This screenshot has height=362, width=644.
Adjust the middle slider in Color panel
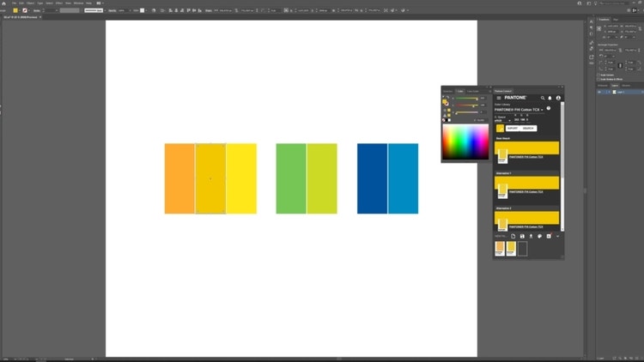pyautogui.click(x=466, y=106)
